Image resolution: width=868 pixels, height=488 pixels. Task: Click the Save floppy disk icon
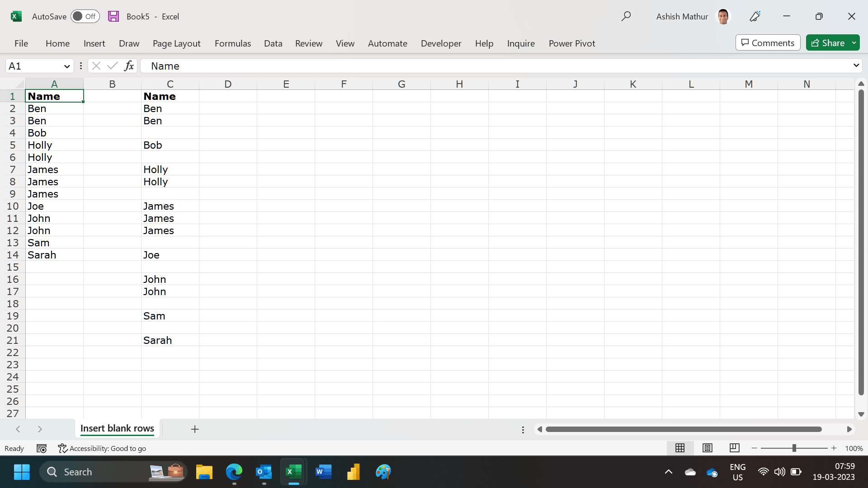coord(113,16)
